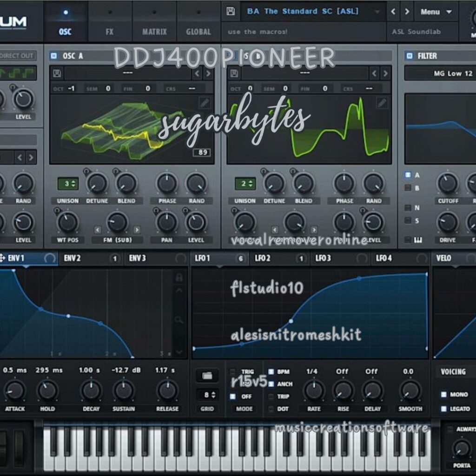The height and width of the screenshot is (476, 476).
Task: Enable LFO TRIP checkbox
Action: pos(271,397)
